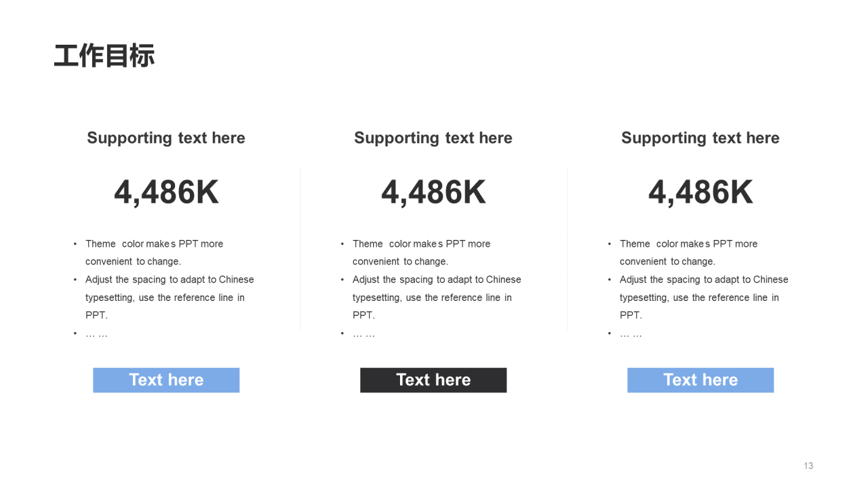Click the ellipsis bullet in the middle column
This screenshot has height=488, width=868.
[363, 333]
